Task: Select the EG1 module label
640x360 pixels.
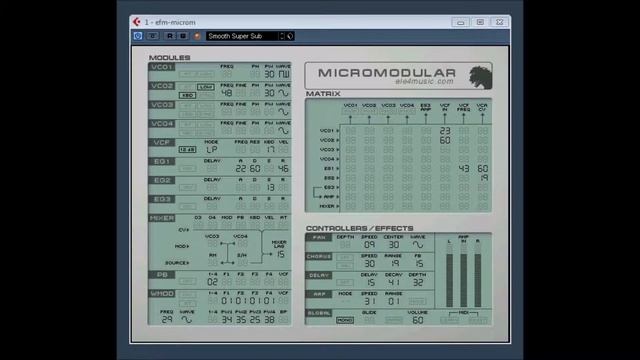Action: click(162, 162)
